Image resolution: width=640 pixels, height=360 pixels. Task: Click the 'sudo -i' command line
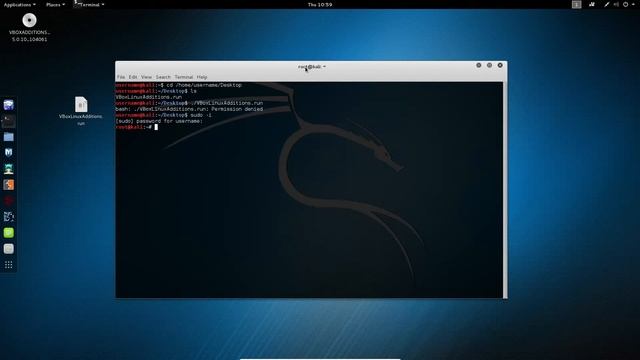pyautogui.click(x=164, y=115)
